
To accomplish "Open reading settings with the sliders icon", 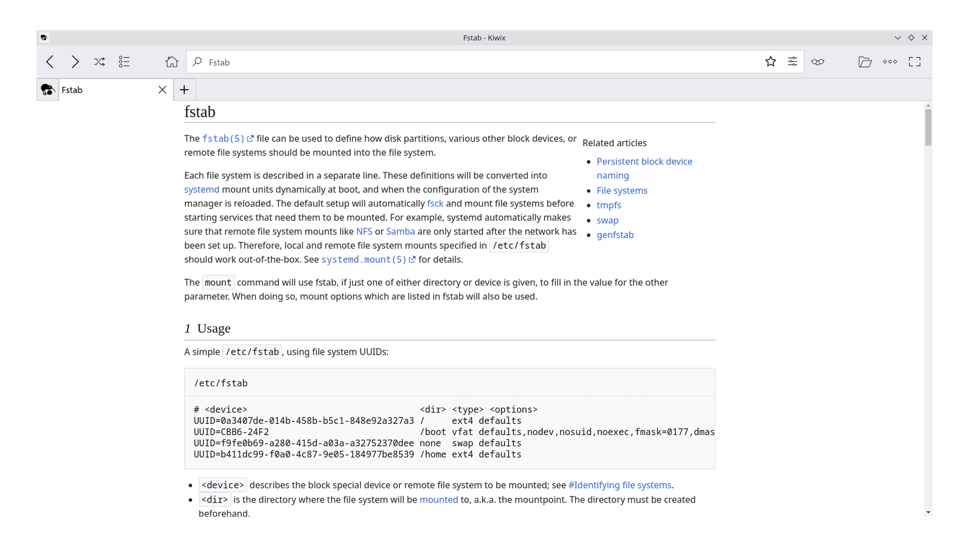I will (x=792, y=62).
